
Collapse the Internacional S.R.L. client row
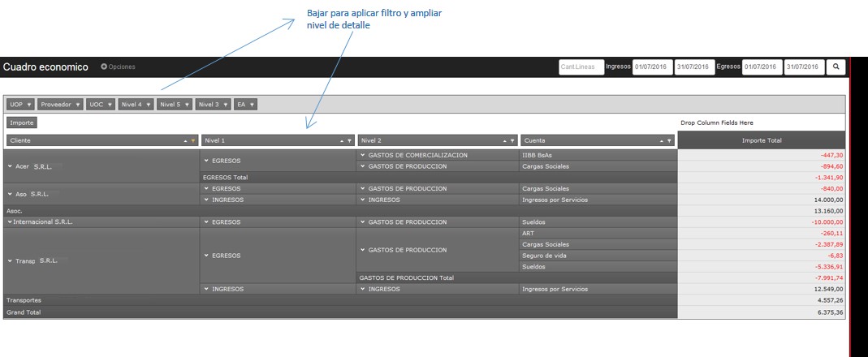(x=10, y=222)
